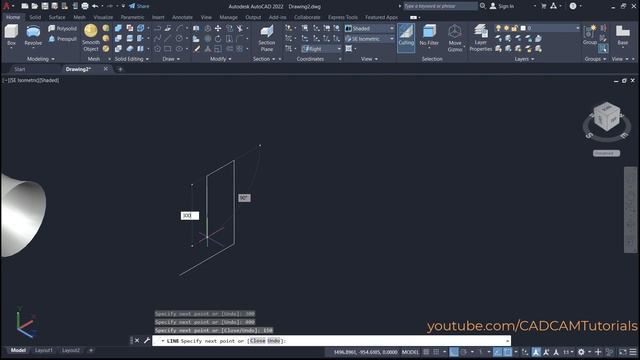Open the No Filter selection tool
The width and height of the screenshot is (640, 360).
(x=429, y=36)
